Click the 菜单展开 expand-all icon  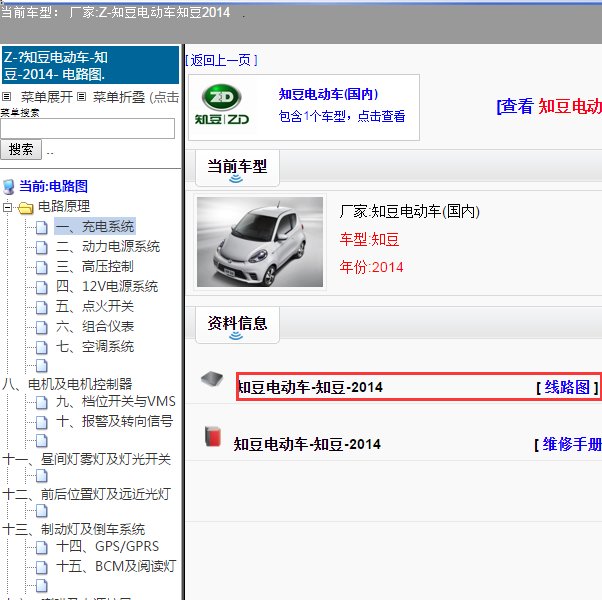point(7,96)
